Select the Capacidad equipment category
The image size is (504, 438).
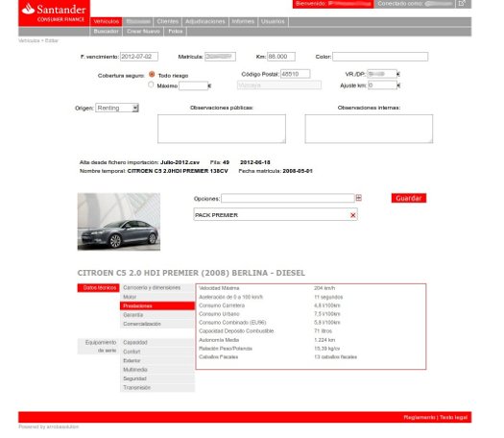(157, 343)
